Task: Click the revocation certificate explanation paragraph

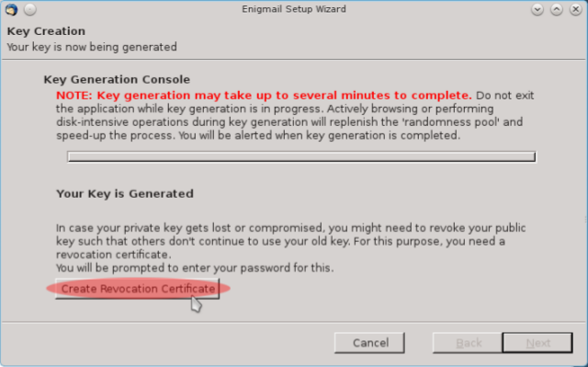Action: [x=291, y=241]
